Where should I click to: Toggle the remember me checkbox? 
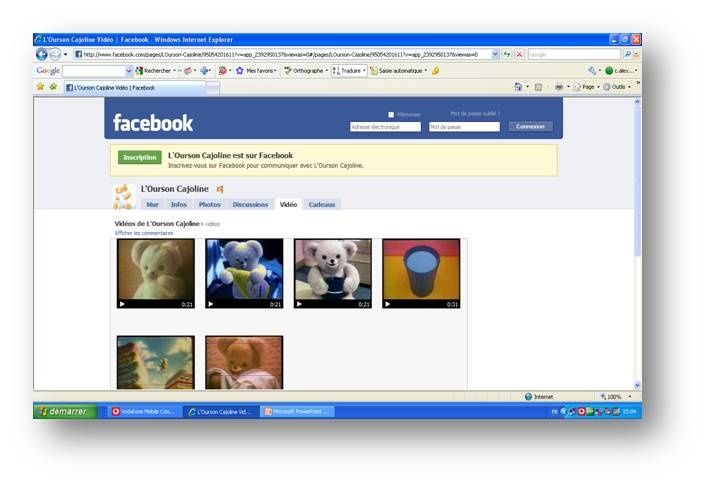click(391, 115)
